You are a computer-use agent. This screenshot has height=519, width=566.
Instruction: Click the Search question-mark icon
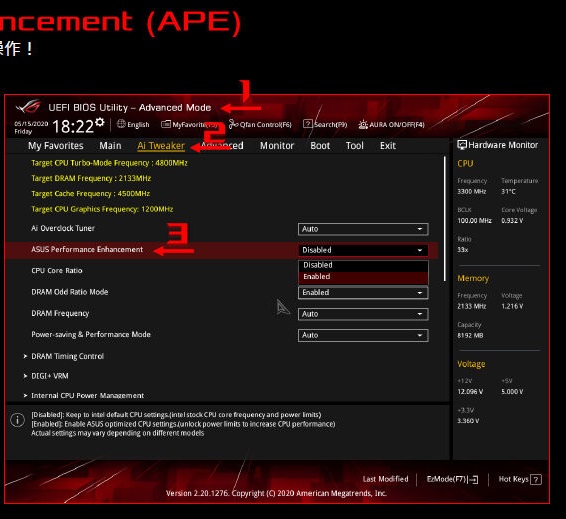point(308,124)
